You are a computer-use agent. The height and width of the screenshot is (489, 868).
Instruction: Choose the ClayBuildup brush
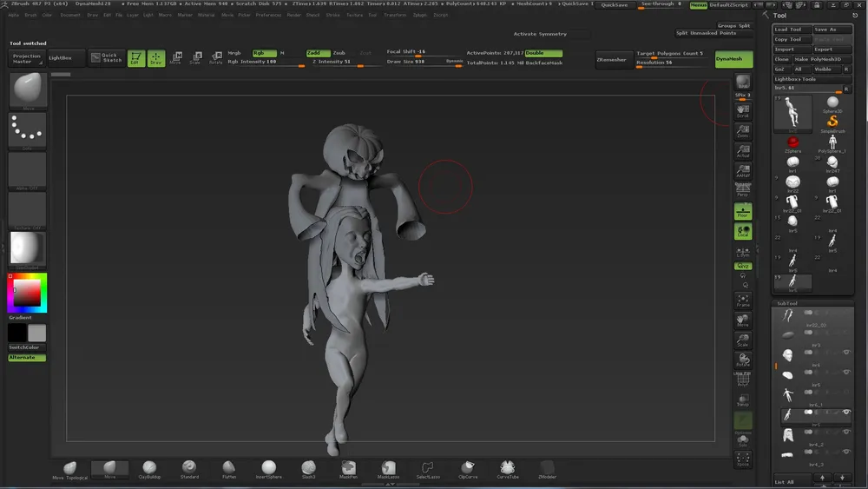(149, 469)
